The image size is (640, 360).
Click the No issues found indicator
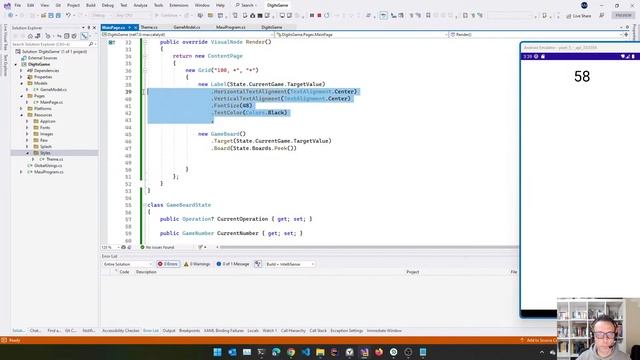point(157,247)
